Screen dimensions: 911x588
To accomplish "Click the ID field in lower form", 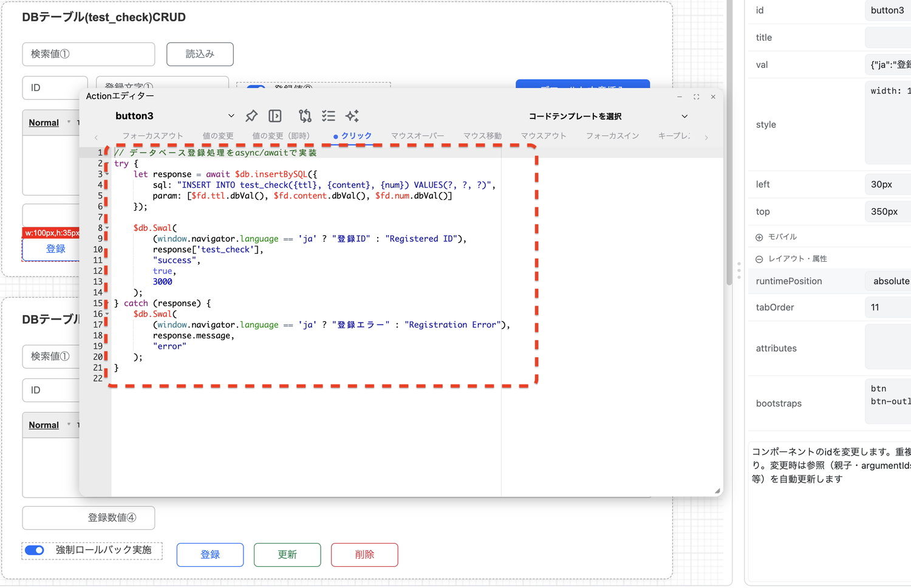I will pyautogui.click(x=51, y=390).
